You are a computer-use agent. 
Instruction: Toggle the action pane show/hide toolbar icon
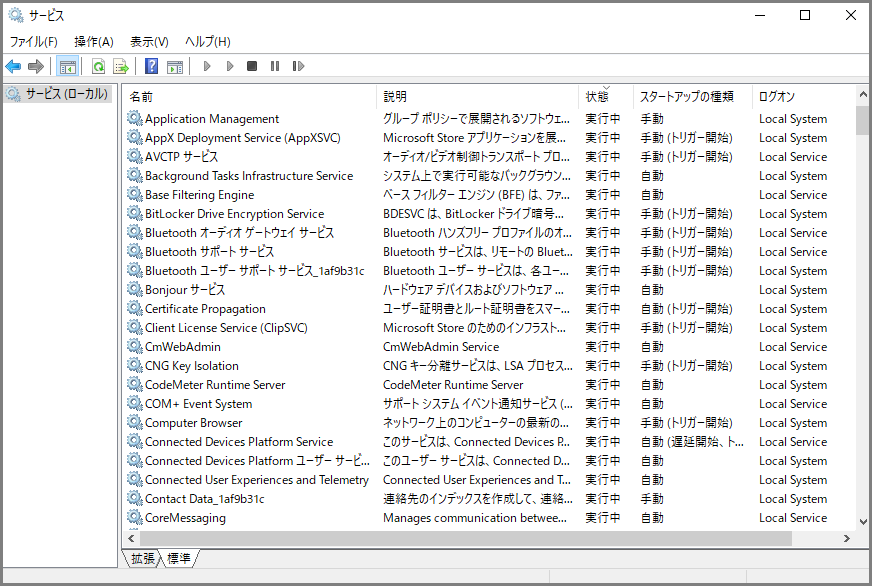175,67
